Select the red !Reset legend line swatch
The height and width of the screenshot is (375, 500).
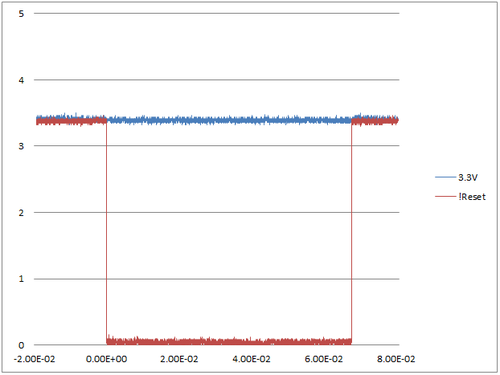pyautogui.click(x=445, y=197)
